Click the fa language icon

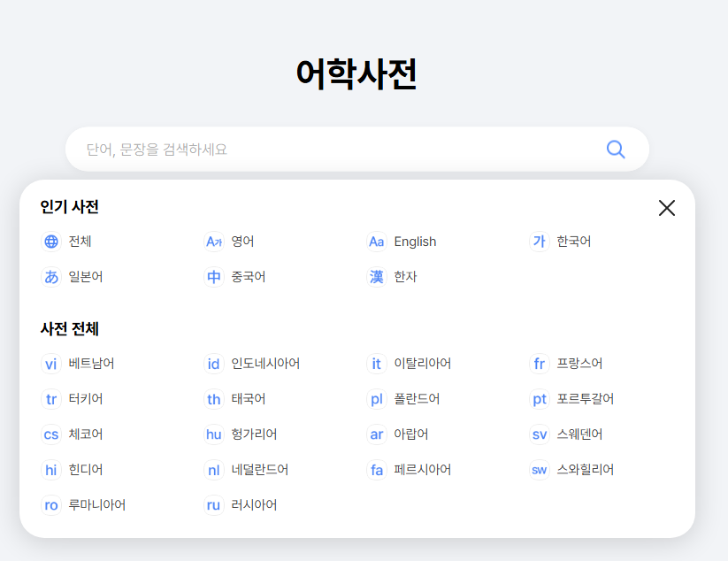click(377, 470)
